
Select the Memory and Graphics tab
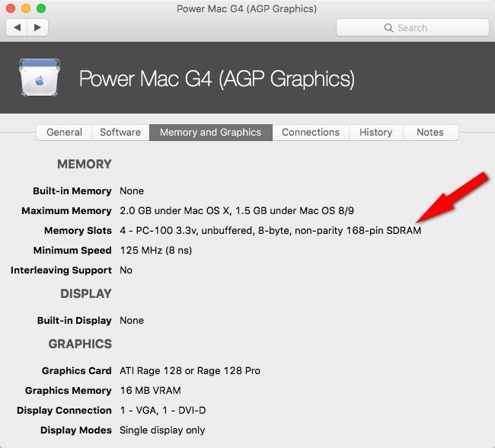(x=210, y=132)
